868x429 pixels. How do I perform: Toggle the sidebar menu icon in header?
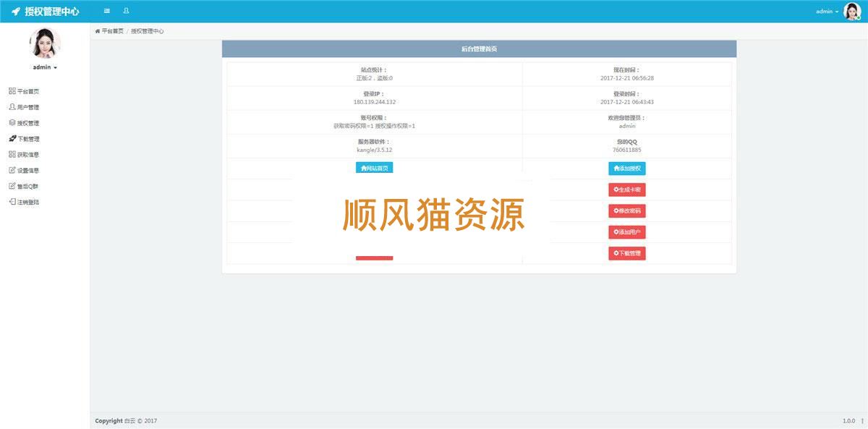point(107,11)
